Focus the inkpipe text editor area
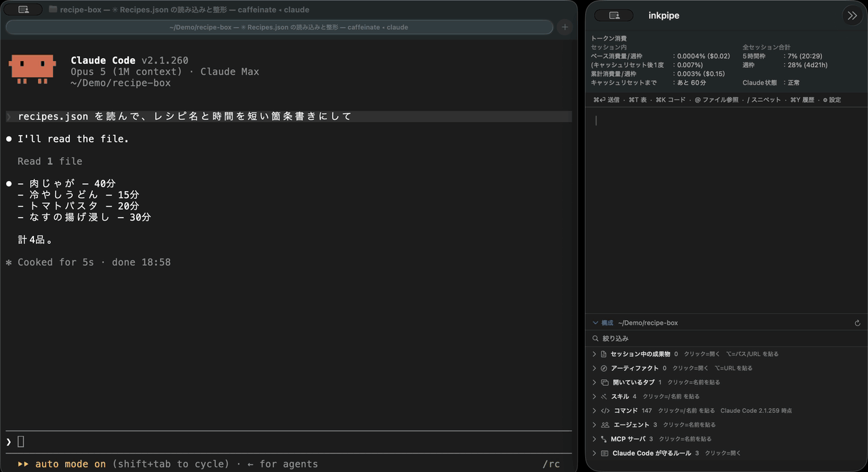Screen dimensions: 868x472 coord(726,210)
